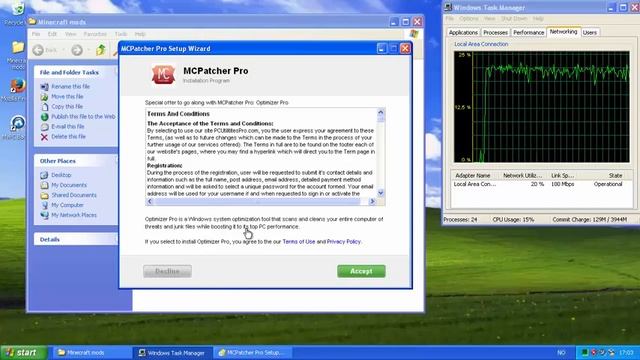Switch to Performance tab in Task Manager
Viewport: 640px width, 360px height.
point(529,32)
